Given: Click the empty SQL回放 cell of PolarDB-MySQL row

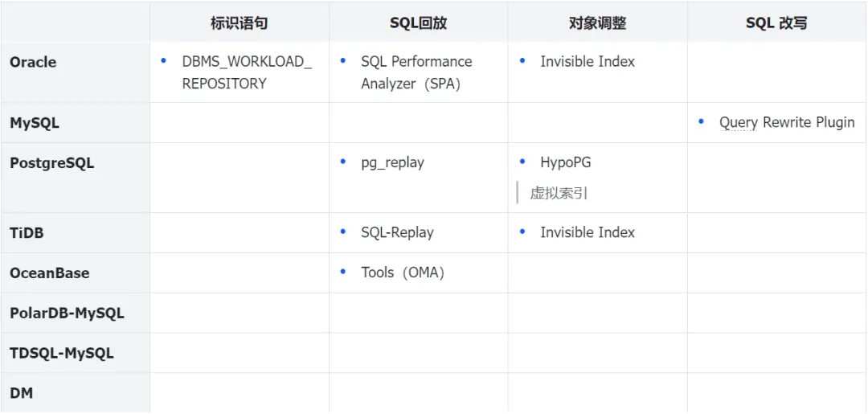Looking at the screenshot, I should [419, 314].
